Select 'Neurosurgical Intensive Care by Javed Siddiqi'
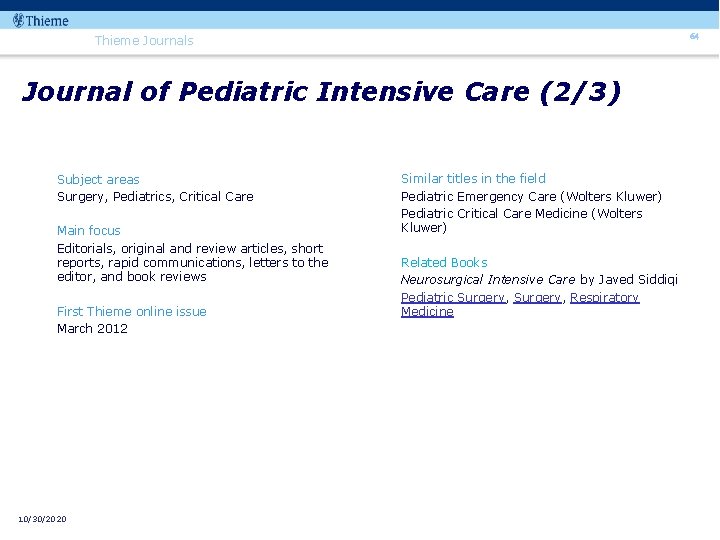The height and width of the screenshot is (540, 720). pos(540,280)
